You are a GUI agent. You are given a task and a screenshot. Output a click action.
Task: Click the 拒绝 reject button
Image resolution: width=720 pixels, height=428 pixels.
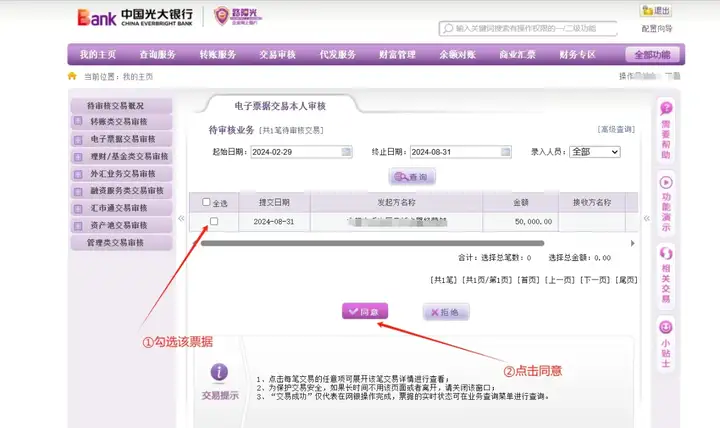click(x=446, y=312)
